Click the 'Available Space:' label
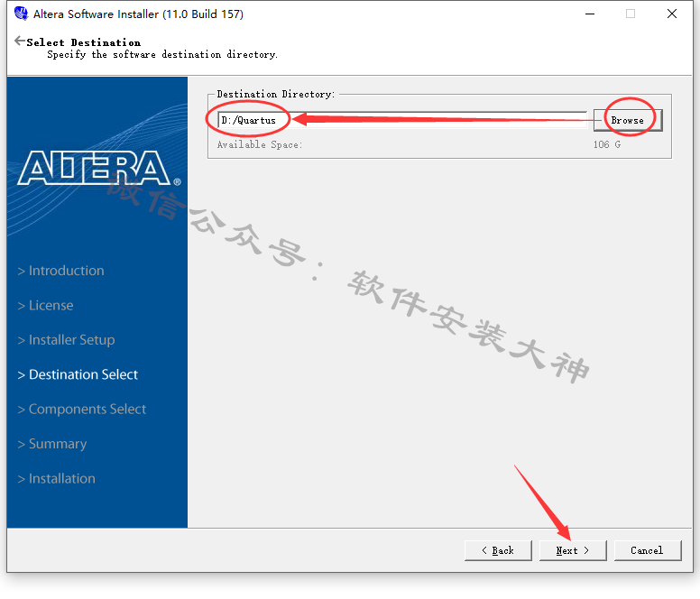Screen dimensions: 700x599 (x=260, y=144)
